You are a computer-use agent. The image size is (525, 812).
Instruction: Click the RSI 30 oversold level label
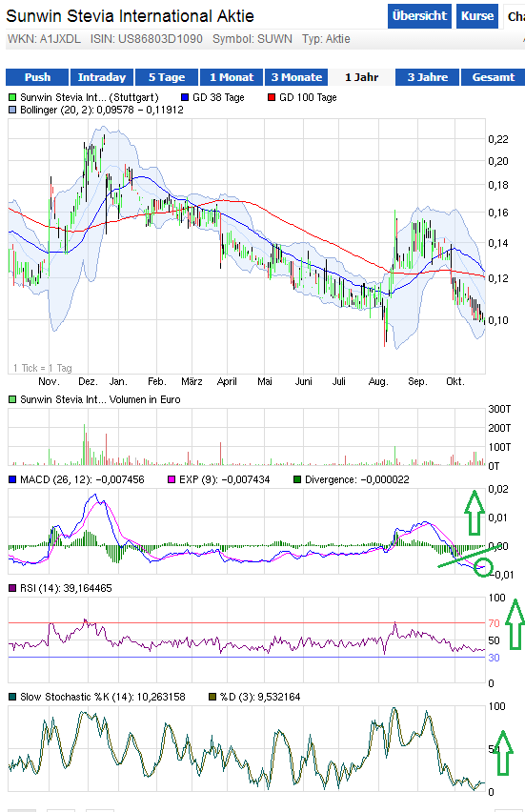pyautogui.click(x=494, y=658)
